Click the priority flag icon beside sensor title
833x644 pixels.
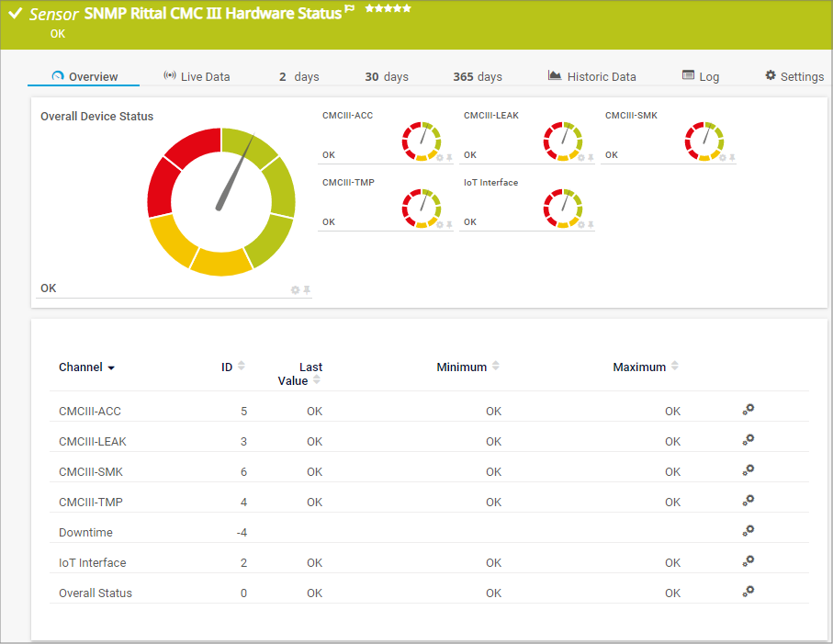pos(350,10)
